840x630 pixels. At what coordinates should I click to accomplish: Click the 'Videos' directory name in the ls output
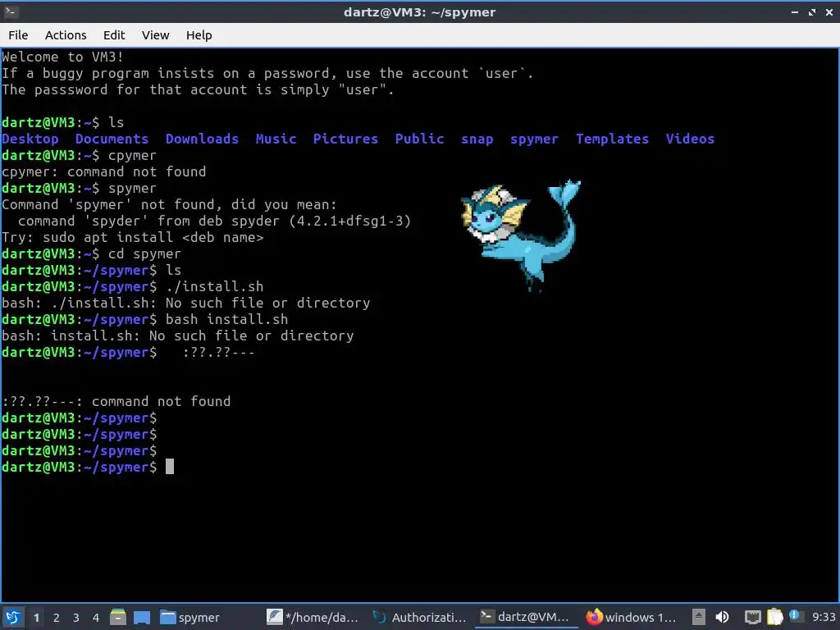pos(690,139)
